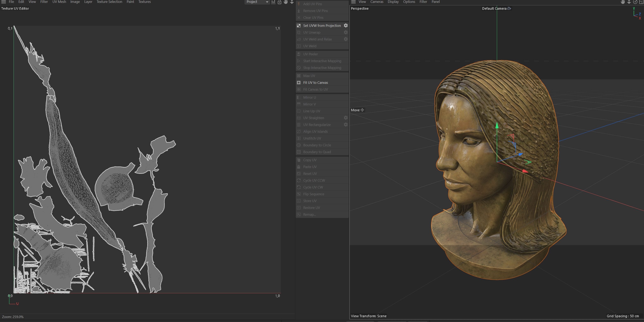
Task: Click the zoom dolly arrow icon in Perspective viewport
Action: click(x=629, y=2)
